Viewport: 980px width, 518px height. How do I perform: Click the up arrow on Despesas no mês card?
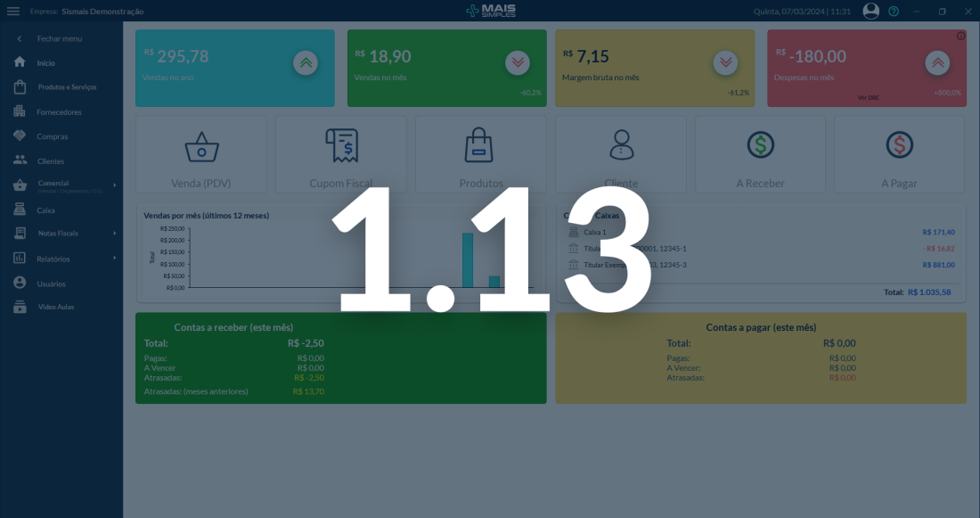pos(937,62)
